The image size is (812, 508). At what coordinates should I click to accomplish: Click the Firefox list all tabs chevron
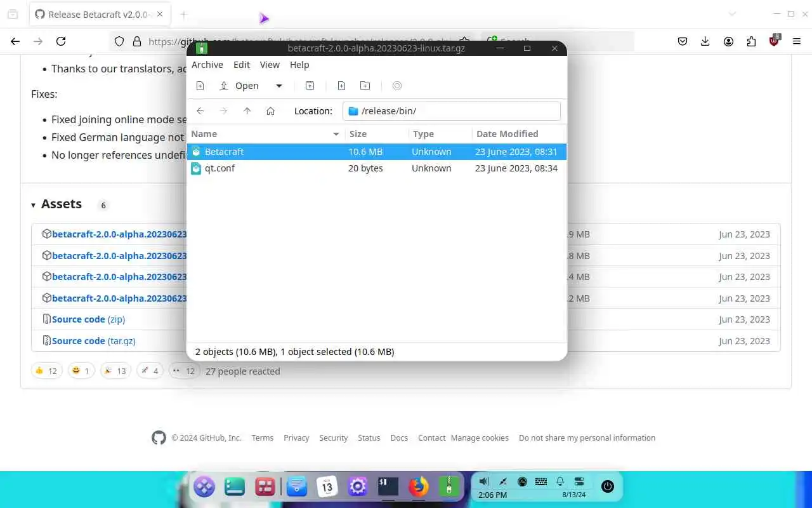click(732, 14)
